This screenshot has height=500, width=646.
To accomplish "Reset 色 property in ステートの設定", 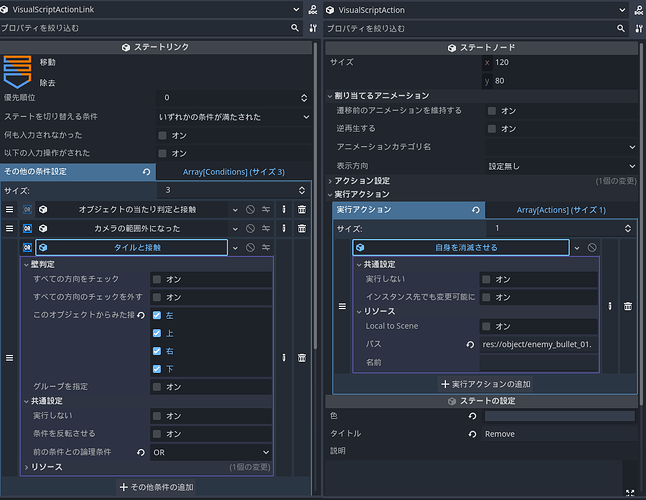I will pyautogui.click(x=473, y=416).
